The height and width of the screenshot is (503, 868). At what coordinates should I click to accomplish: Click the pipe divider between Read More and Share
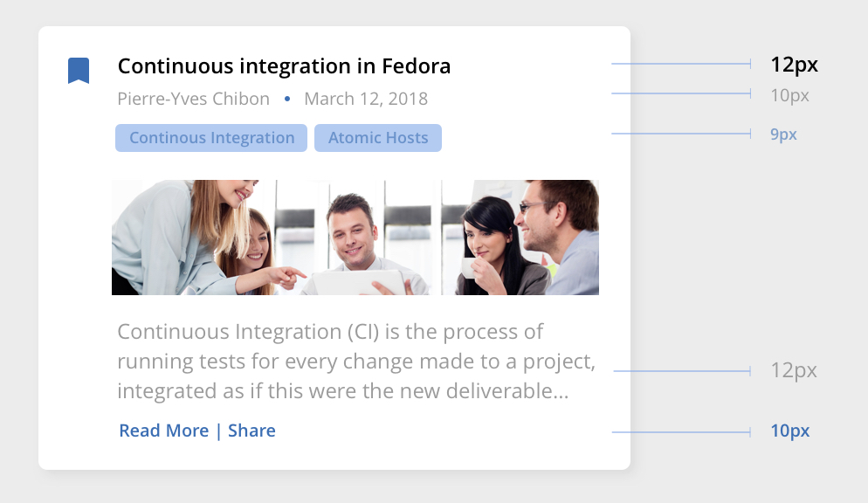click(x=218, y=431)
